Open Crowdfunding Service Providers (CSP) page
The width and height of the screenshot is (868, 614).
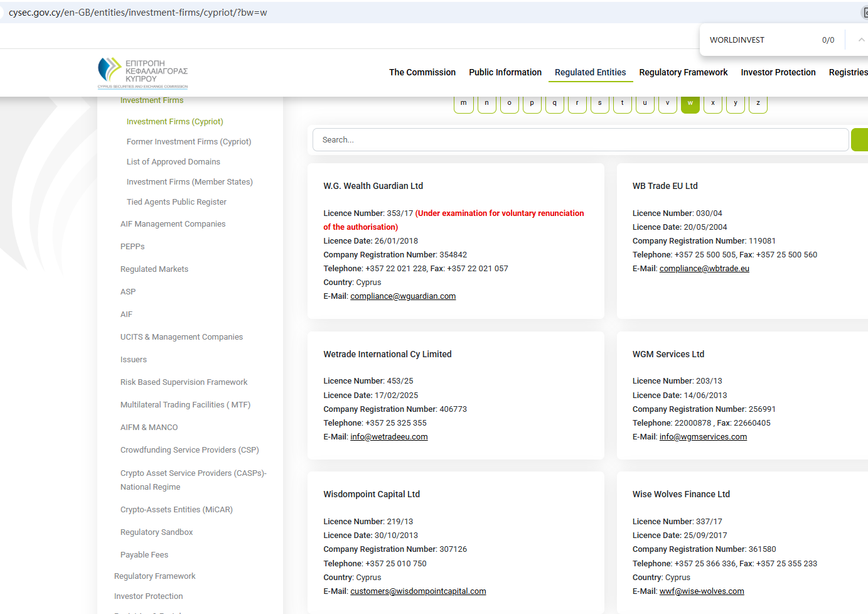pos(190,450)
